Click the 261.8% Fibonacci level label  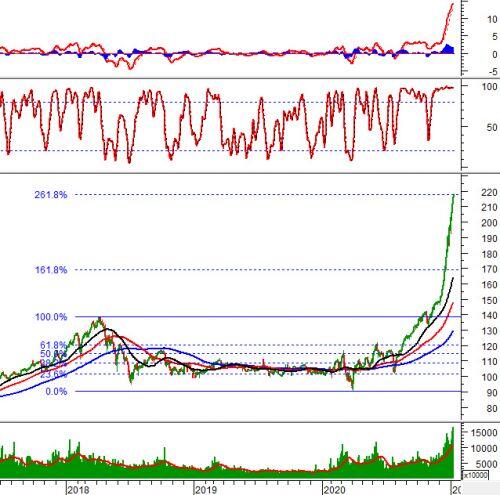[x=51, y=195]
